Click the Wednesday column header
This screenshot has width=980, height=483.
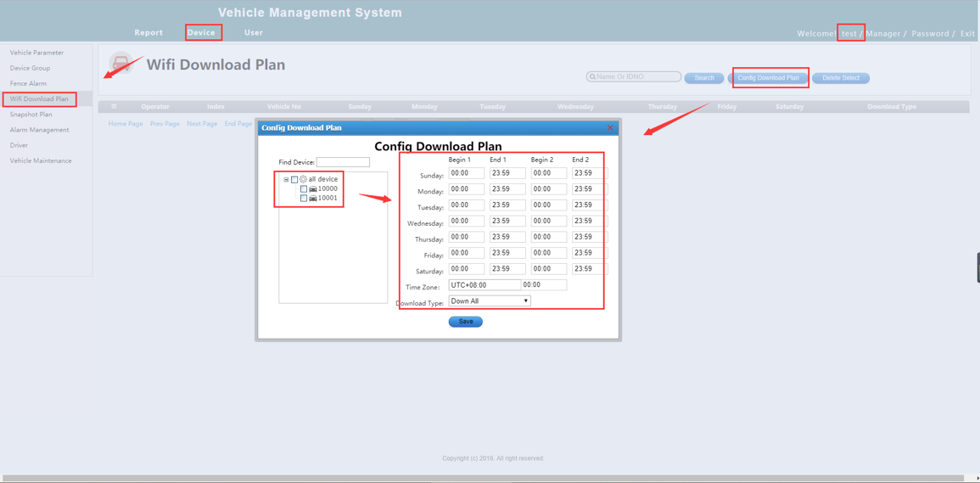(x=575, y=107)
